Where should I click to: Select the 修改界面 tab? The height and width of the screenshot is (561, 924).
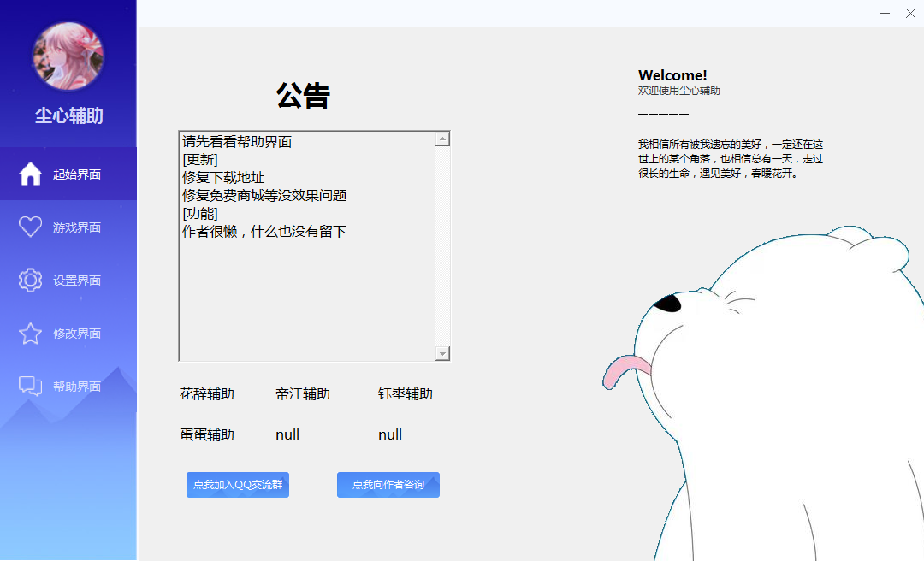(x=68, y=333)
